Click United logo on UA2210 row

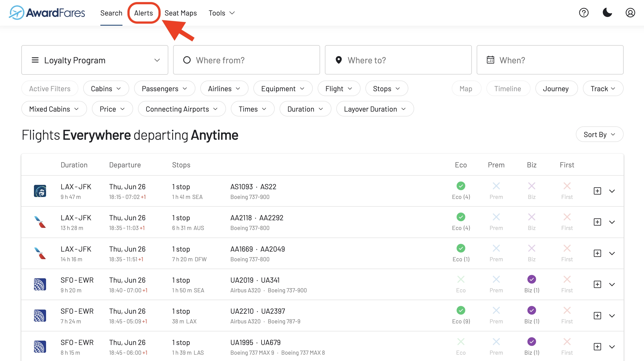coord(40,315)
